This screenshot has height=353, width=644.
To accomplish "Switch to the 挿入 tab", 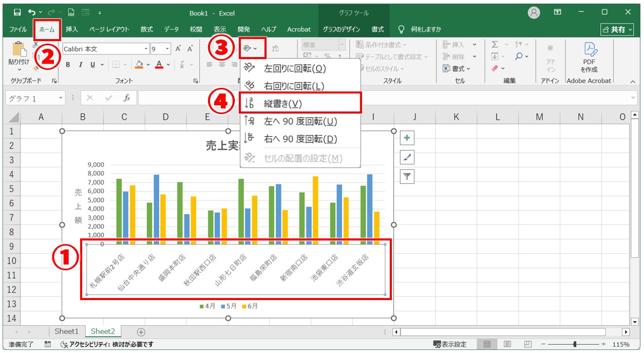I will (x=72, y=29).
